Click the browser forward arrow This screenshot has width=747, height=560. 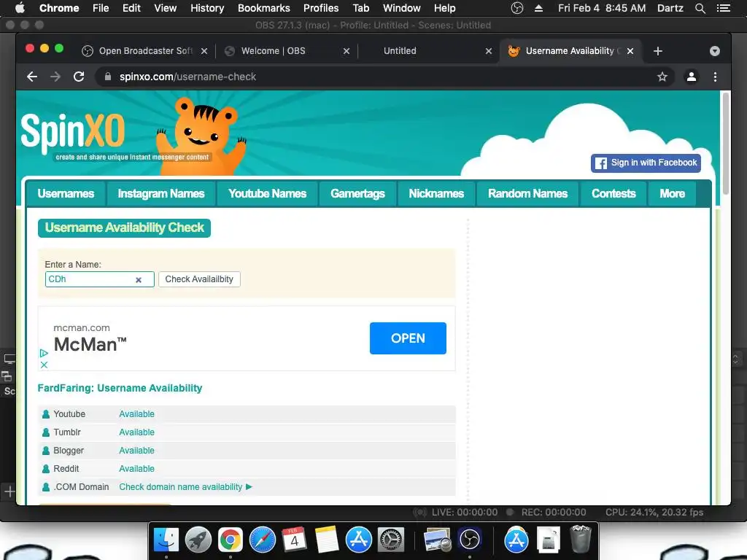coord(55,77)
